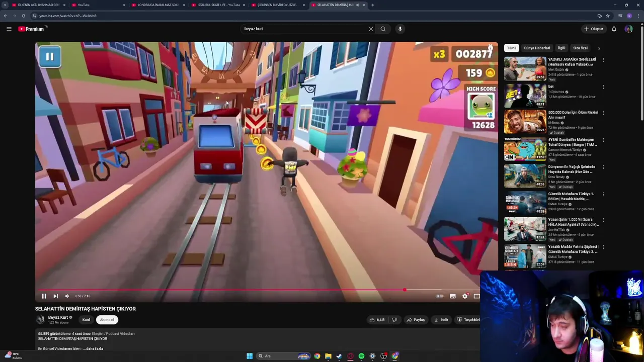Click the progress bar scrubber handle
This screenshot has height=362, width=644.
point(405,290)
